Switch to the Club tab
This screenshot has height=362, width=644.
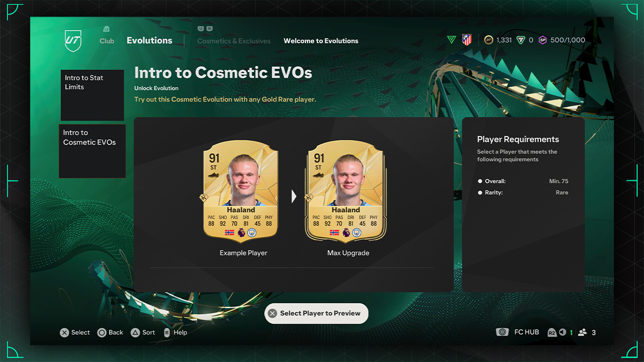click(107, 41)
